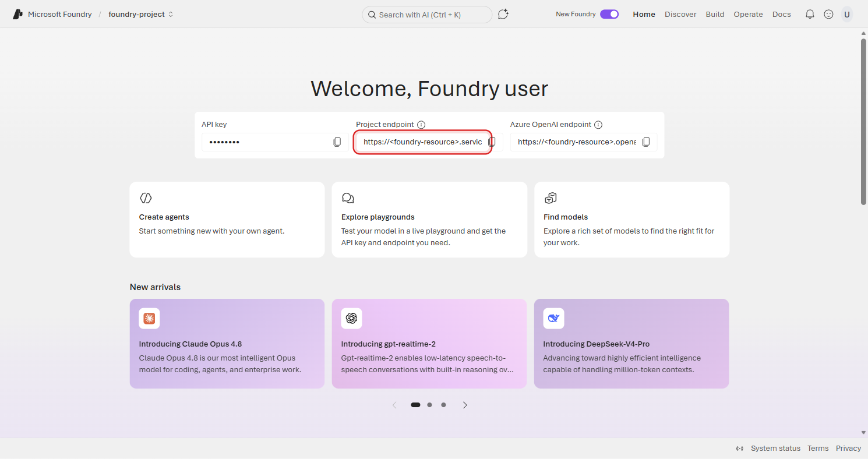Image resolution: width=868 pixels, height=459 pixels.
Task: Click the Create agents code icon
Action: 146,198
